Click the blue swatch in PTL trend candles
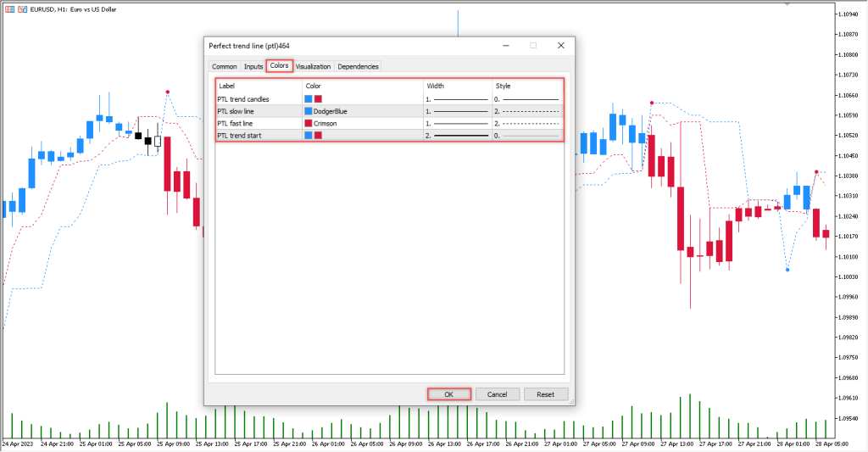The width and height of the screenshot is (868, 452). pyautogui.click(x=309, y=99)
